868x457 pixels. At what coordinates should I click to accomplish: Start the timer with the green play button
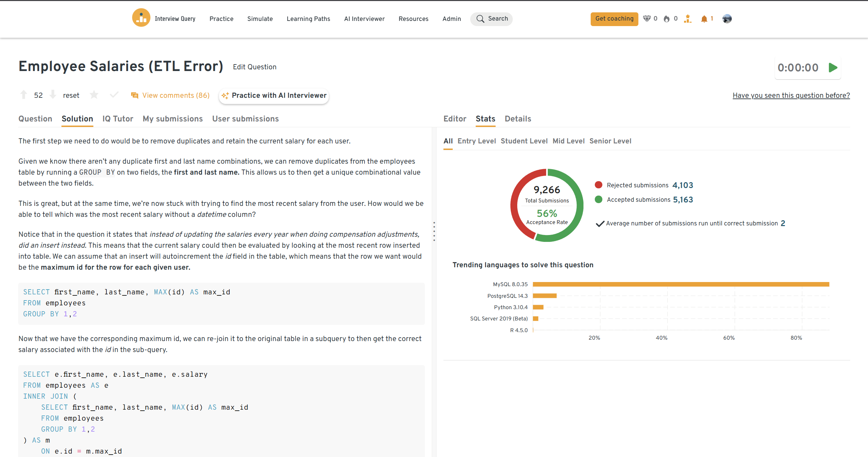coord(833,68)
